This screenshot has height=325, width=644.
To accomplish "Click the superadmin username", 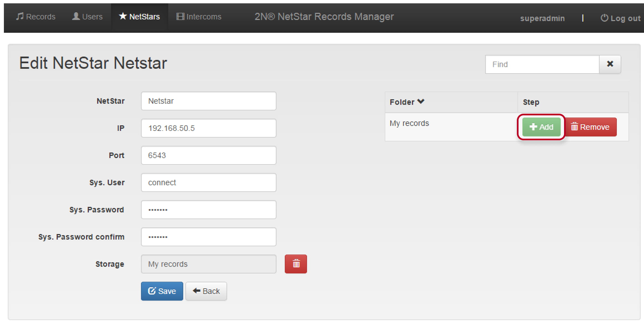I will (x=542, y=18).
